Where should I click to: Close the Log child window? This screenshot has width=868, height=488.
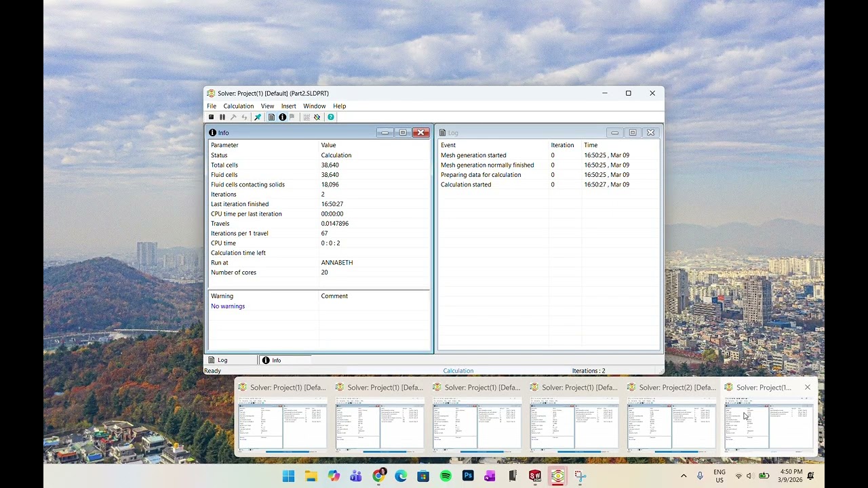(650, 133)
